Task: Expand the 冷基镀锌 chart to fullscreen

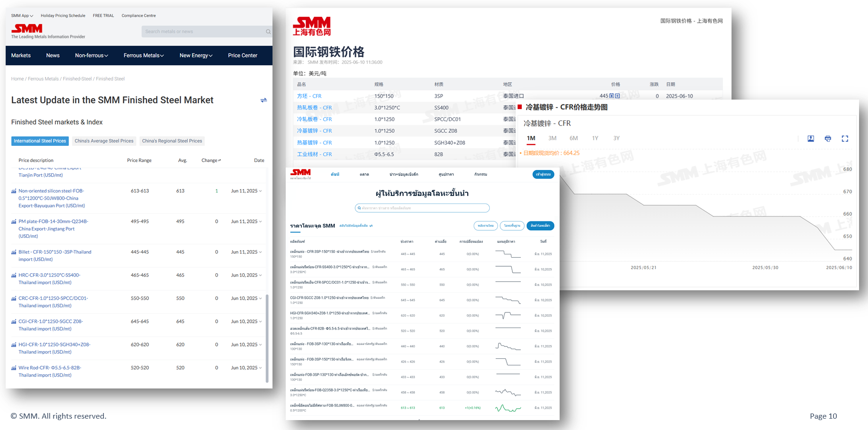Action: (x=845, y=138)
